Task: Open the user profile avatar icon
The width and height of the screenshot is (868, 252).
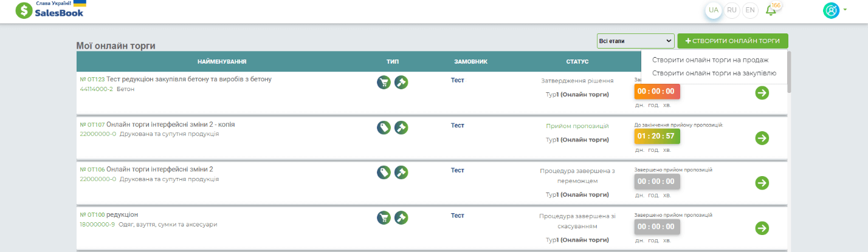Action: coord(830,10)
